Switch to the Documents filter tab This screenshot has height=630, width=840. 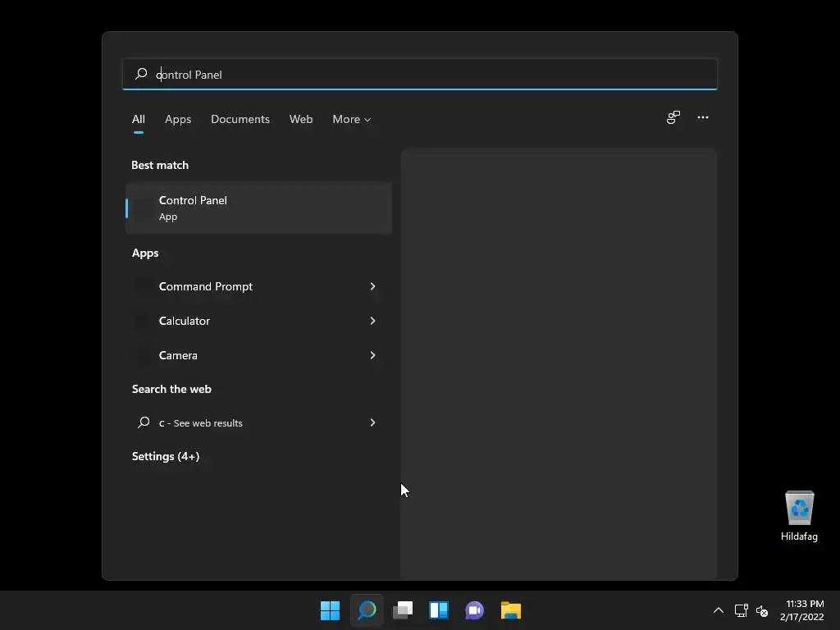click(240, 119)
